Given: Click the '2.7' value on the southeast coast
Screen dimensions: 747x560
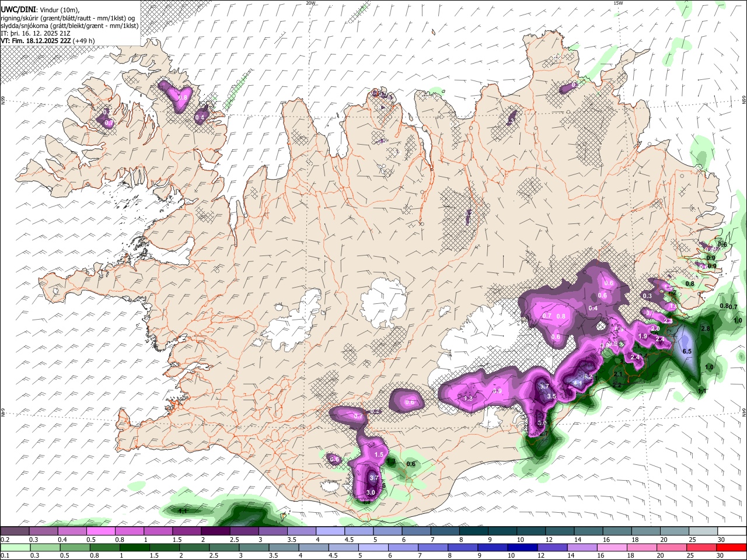Looking at the screenshot, I should click(x=543, y=434).
